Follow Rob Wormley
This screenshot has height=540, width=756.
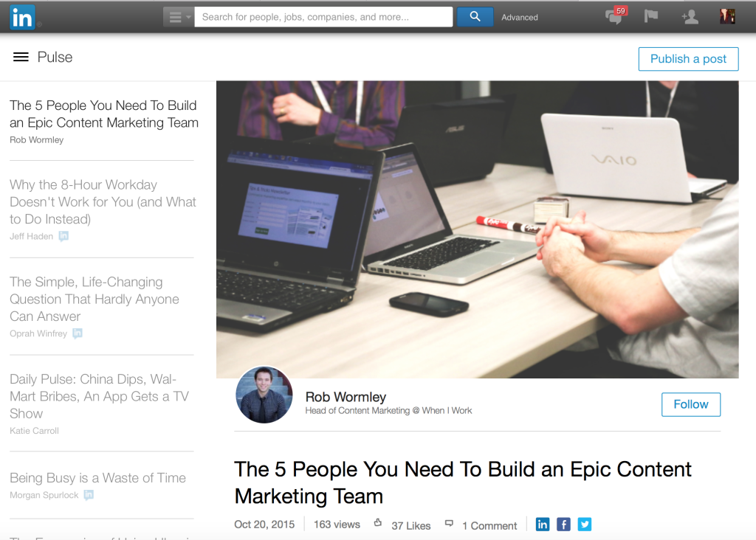(691, 405)
